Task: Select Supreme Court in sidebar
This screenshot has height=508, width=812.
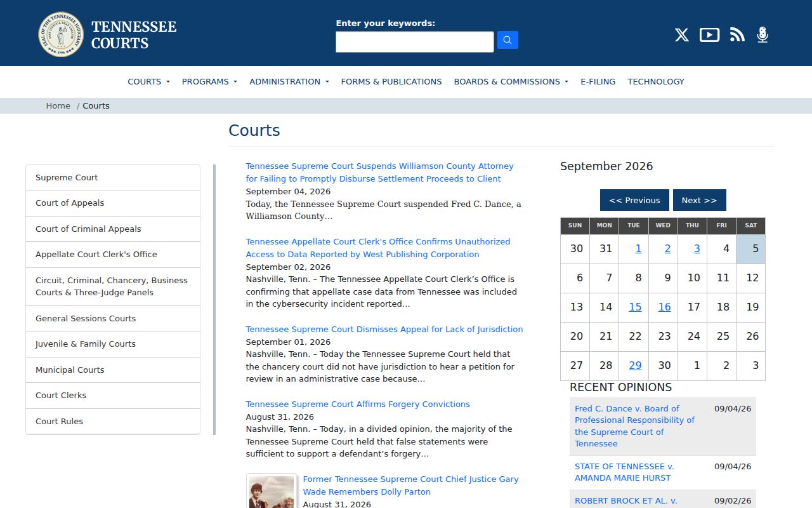Action: click(x=113, y=178)
